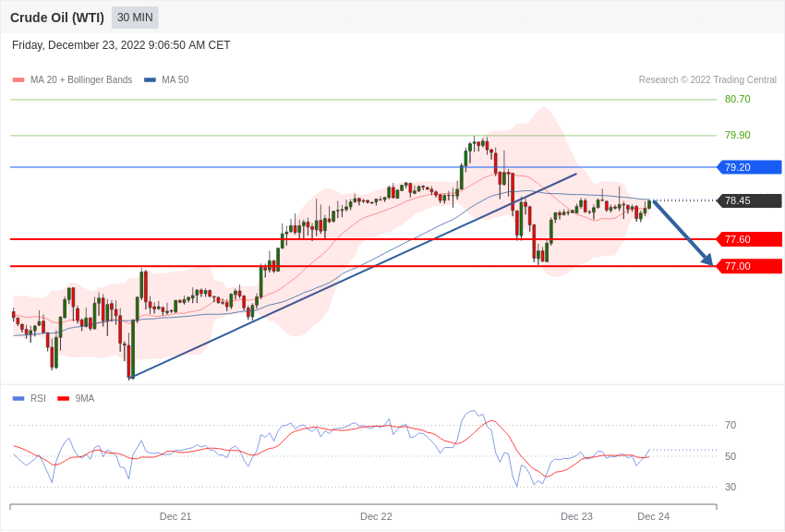This screenshot has height=532, width=785.
Task: Click the Dec 24 date axis label
Action: pyautogui.click(x=653, y=516)
